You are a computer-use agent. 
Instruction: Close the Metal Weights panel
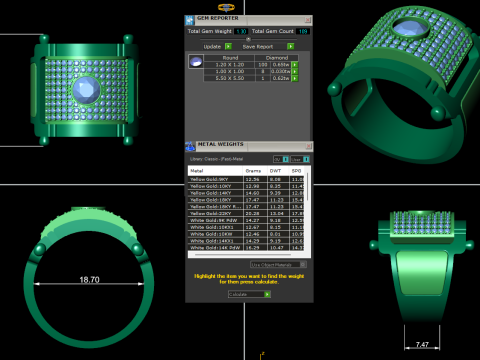308,146
